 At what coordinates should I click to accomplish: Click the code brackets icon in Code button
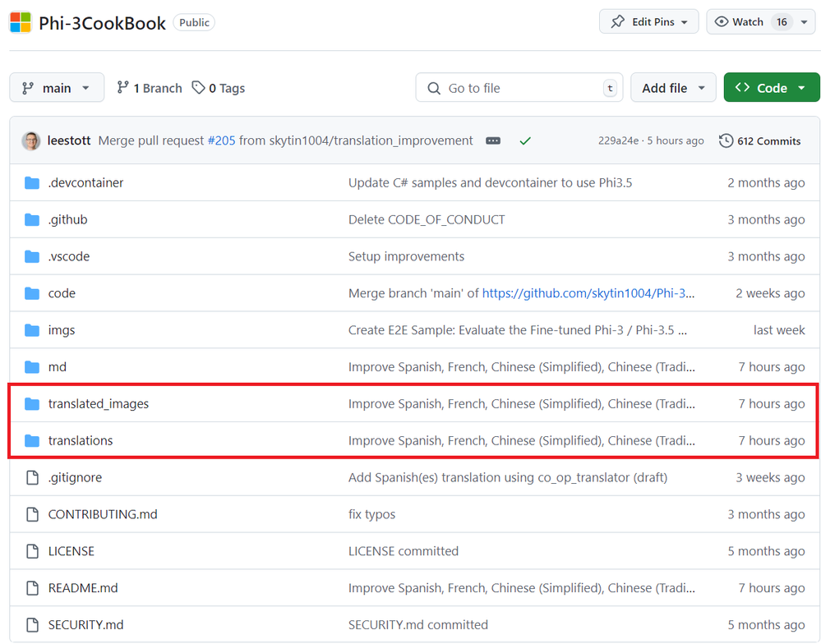coord(742,87)
